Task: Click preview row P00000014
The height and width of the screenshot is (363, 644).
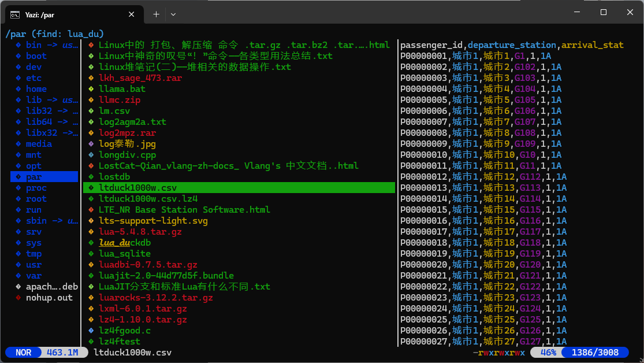Action: pyautogui.click(x=483, y=199)
